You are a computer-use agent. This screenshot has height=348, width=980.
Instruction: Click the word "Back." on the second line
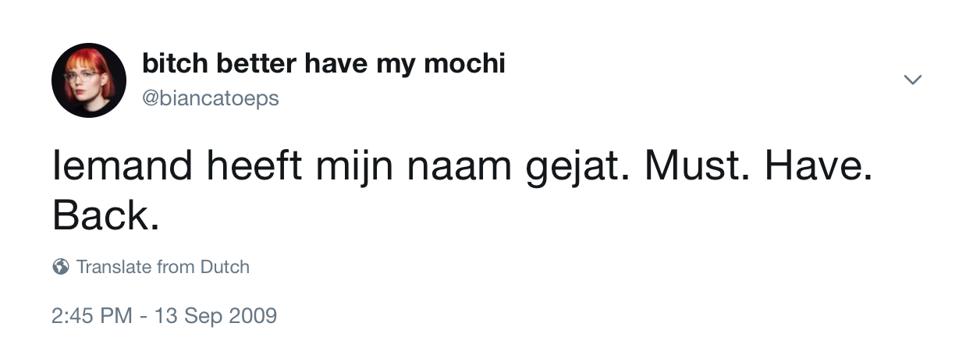click(x=105, y=215)
